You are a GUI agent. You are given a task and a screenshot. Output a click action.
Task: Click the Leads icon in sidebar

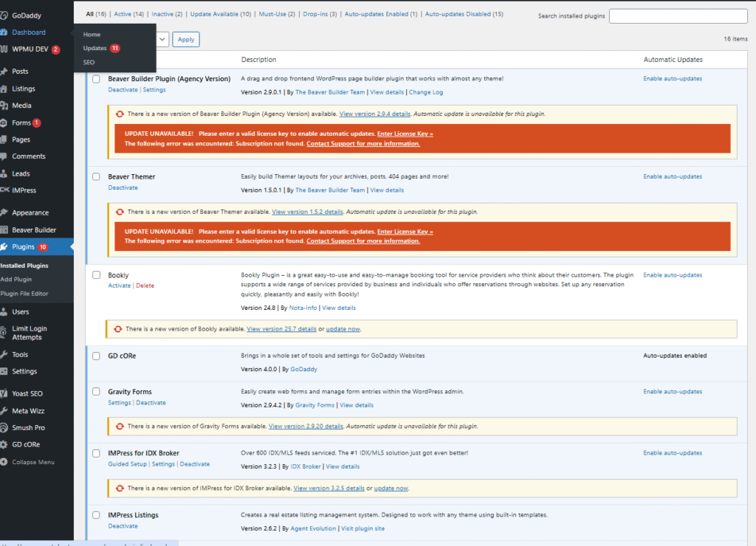tap(4, 173)
